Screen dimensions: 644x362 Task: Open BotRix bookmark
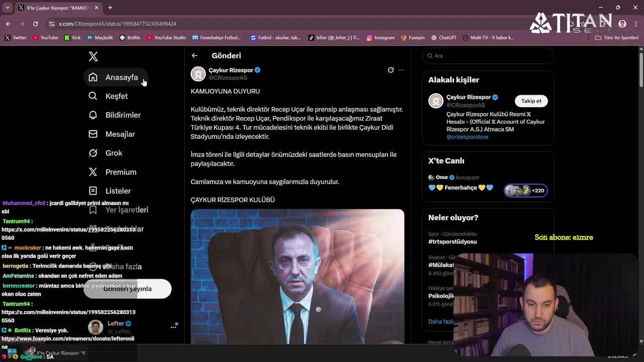pos(130,38)
